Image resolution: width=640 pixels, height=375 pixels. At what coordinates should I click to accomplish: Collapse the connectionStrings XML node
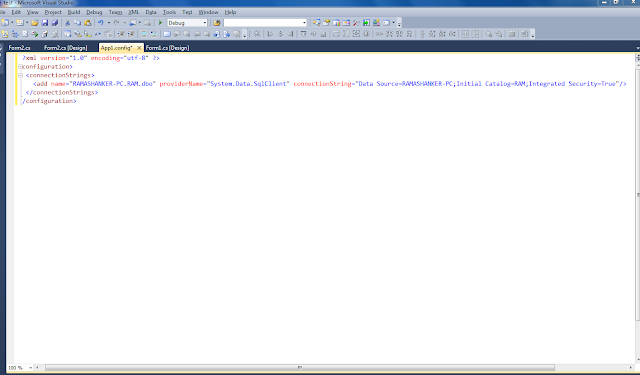click(20, 75)
